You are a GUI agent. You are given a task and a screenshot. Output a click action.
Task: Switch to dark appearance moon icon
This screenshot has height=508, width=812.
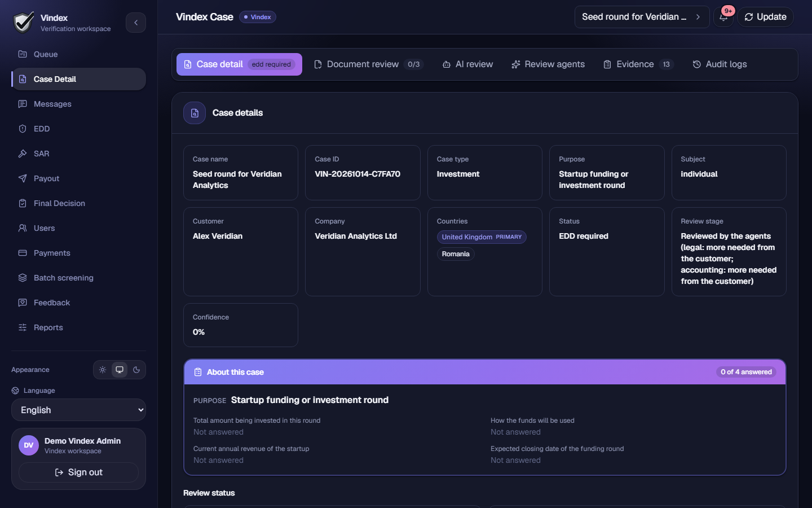click(136, 370)
